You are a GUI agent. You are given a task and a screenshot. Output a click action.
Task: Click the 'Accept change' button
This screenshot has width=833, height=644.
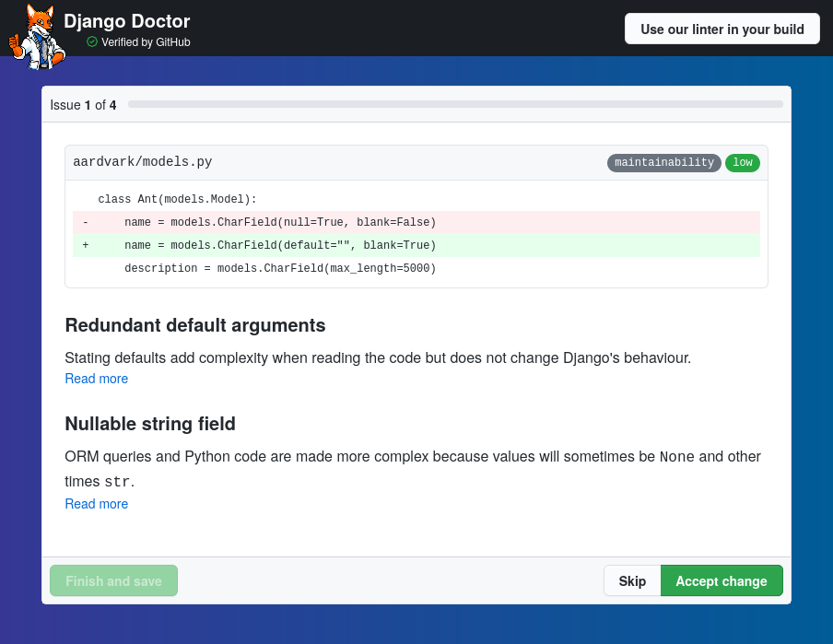722,580
